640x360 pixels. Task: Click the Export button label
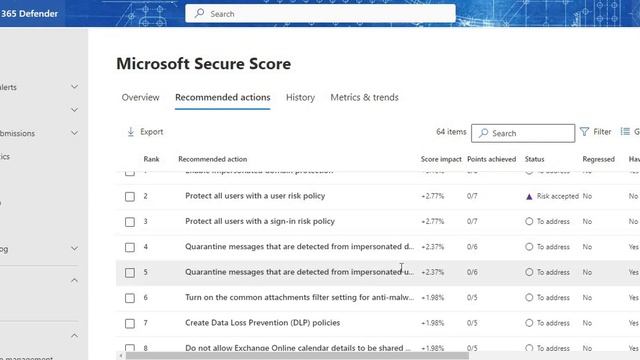[x=151, y=132]
